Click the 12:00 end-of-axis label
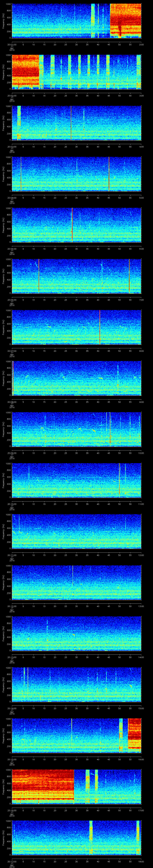Screen dimensions: 153x868 pyautogui.click(x=141, y=555)
